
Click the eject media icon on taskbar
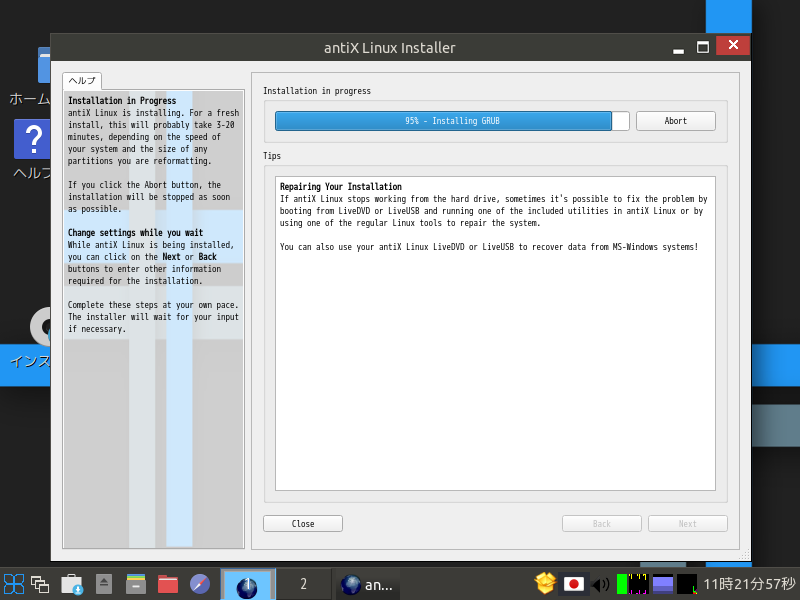104,584
